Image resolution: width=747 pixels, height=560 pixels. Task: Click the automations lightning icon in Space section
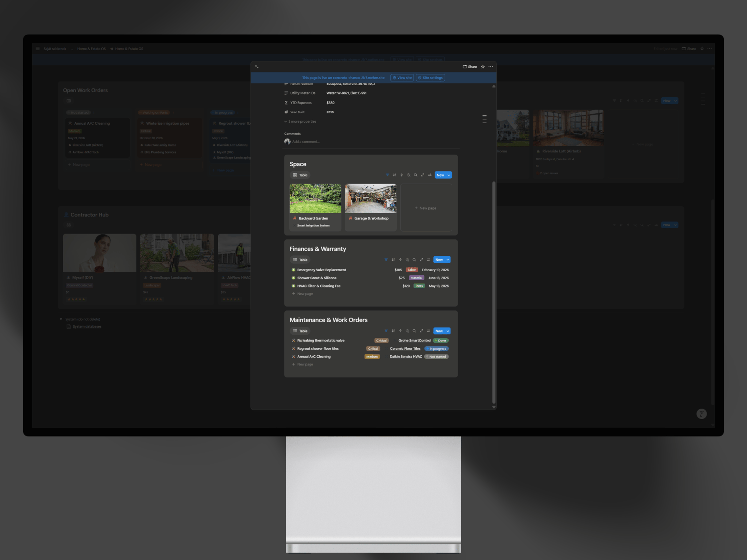[x=402, y=175]
